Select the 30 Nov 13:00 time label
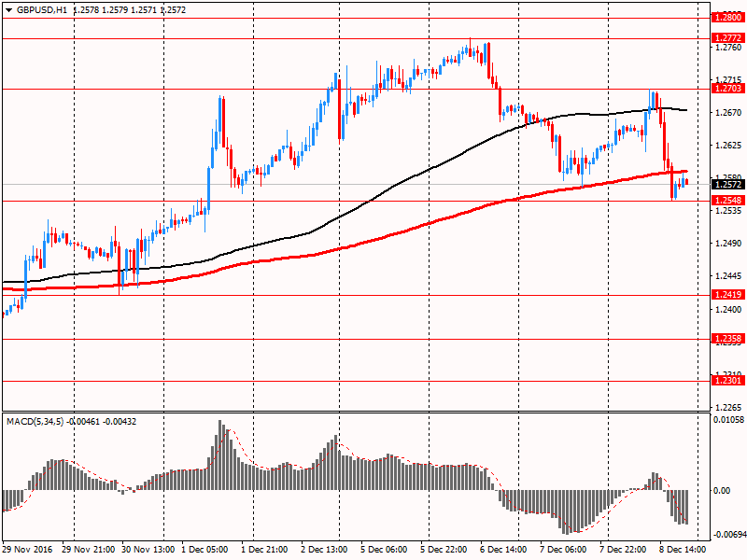 [x=148, y=550]
